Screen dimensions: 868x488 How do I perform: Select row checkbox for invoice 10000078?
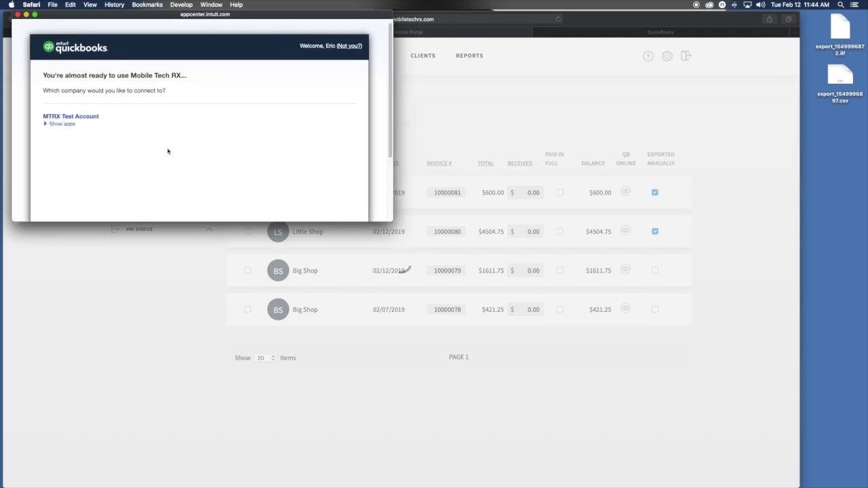click(248, 309)
